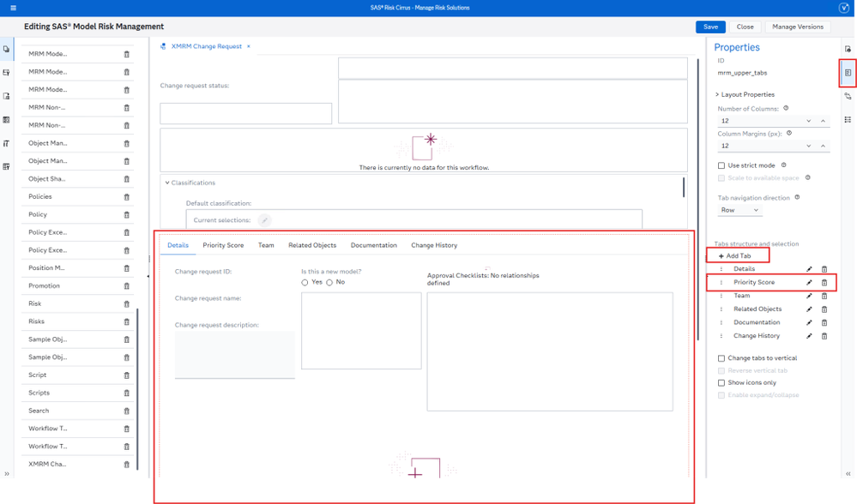Switch to the Change History tab
The width and height of the screenshot is (857, 504).
click(434, 245)
